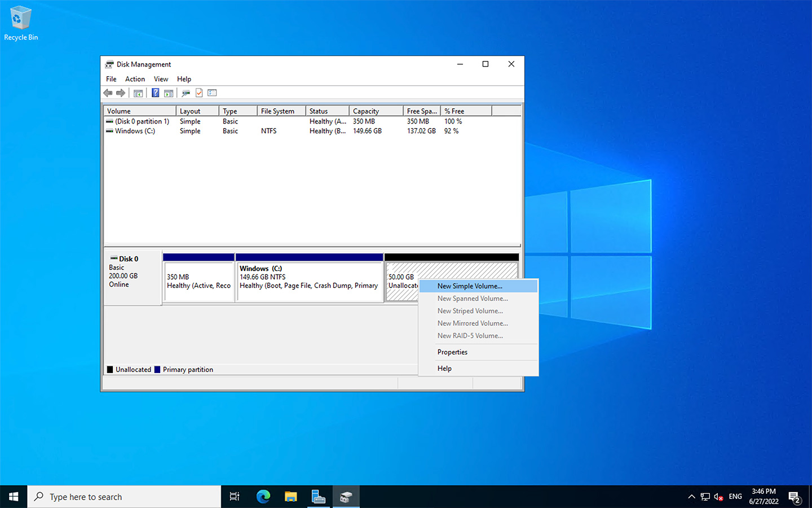
Task: Select New RAID-5 Volume context entry
Action: coord(478,336)
